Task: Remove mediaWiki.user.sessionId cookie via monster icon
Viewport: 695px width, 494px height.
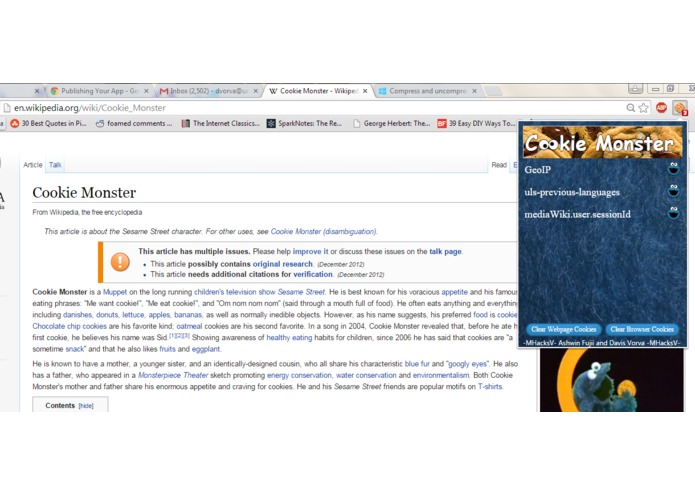Action: [x=673, y=213]
